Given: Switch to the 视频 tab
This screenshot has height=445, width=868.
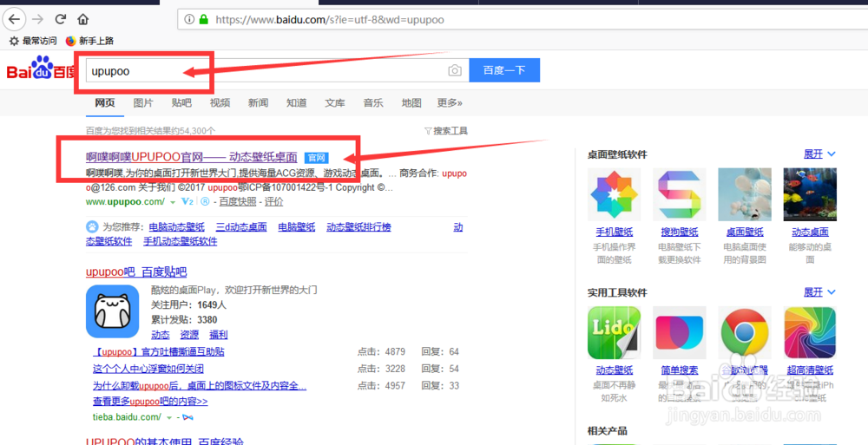Looking at the screenshot, I should point(220,103).
